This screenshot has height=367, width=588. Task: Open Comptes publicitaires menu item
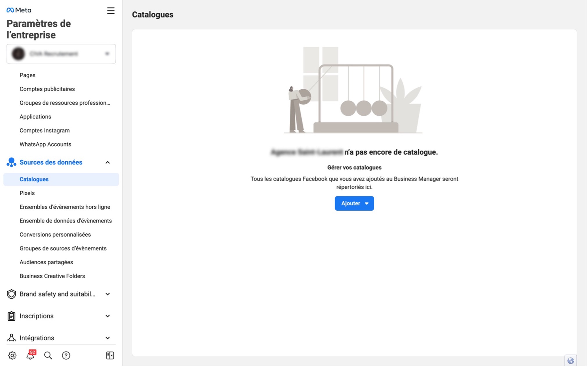(47, 89)
